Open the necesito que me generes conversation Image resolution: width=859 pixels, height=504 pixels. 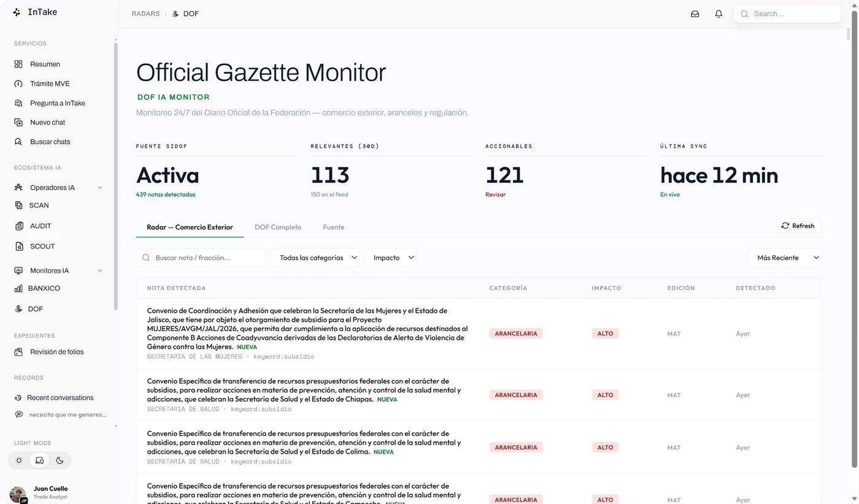point(67,414)
